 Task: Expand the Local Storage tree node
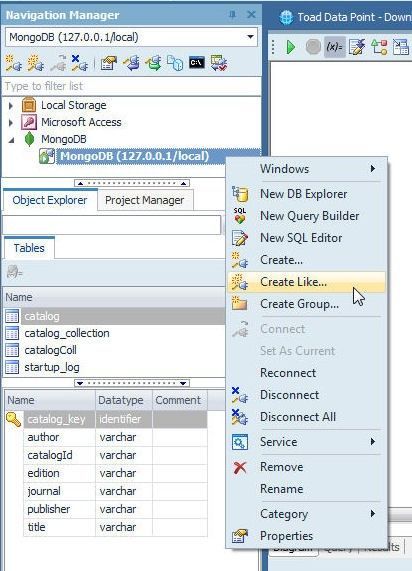pos(11,106)
